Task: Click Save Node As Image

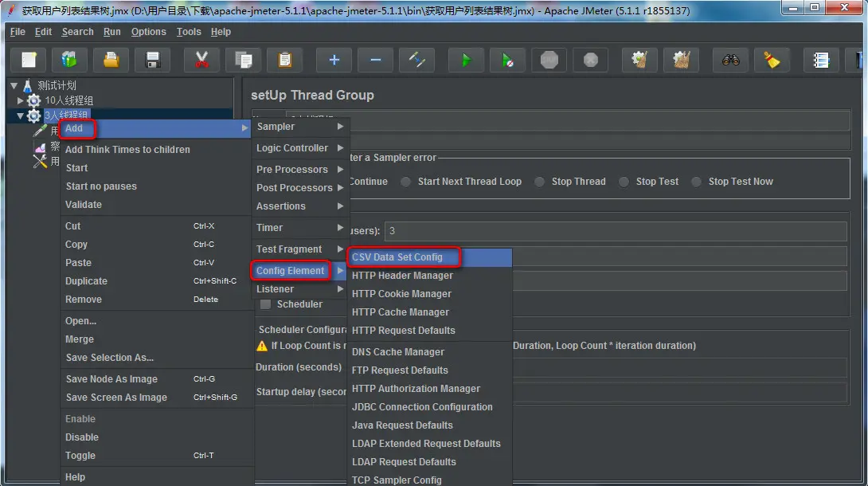Action: (156, 378)
